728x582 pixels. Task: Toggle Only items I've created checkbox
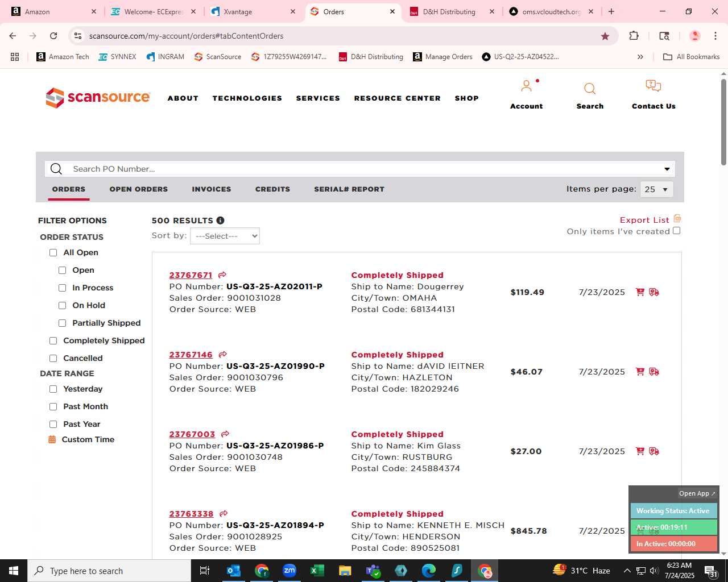click(x=676, y=231)
